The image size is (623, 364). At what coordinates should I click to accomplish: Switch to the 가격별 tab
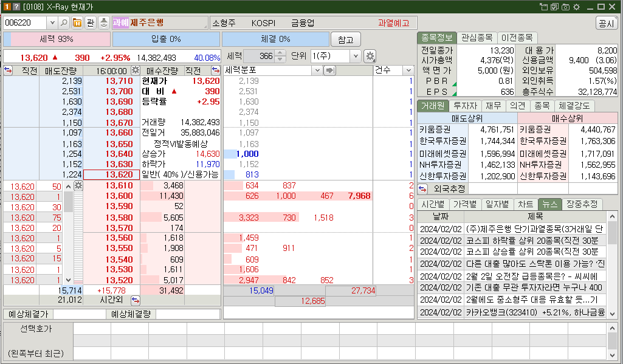point(465,204)
